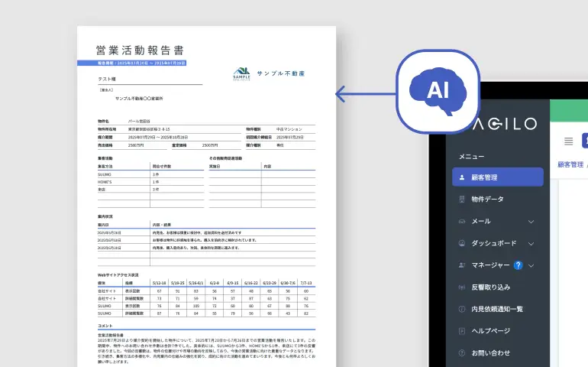Click the マネージャー users icon
588x367 pixels.
coord(461,265)
